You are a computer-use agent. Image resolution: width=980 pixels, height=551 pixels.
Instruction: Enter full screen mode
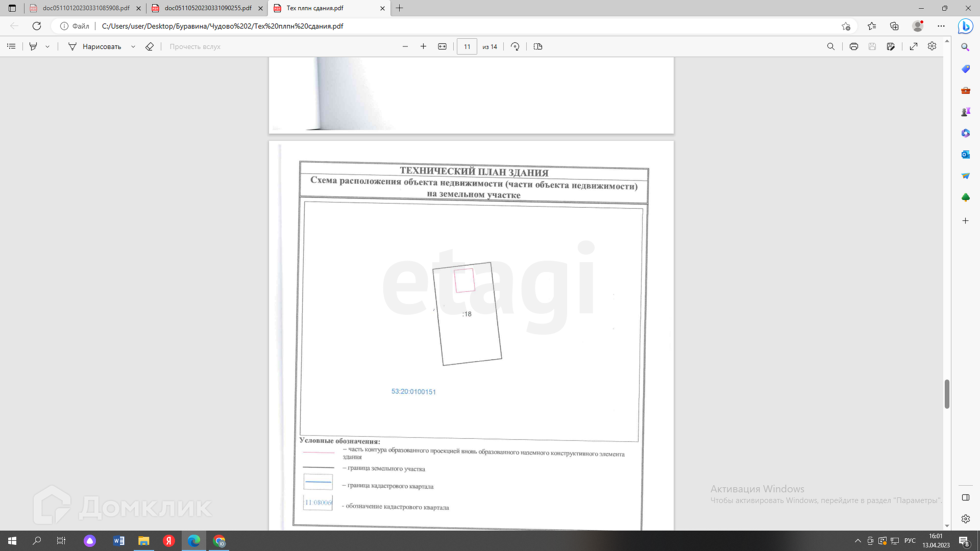tap(914, 46)
